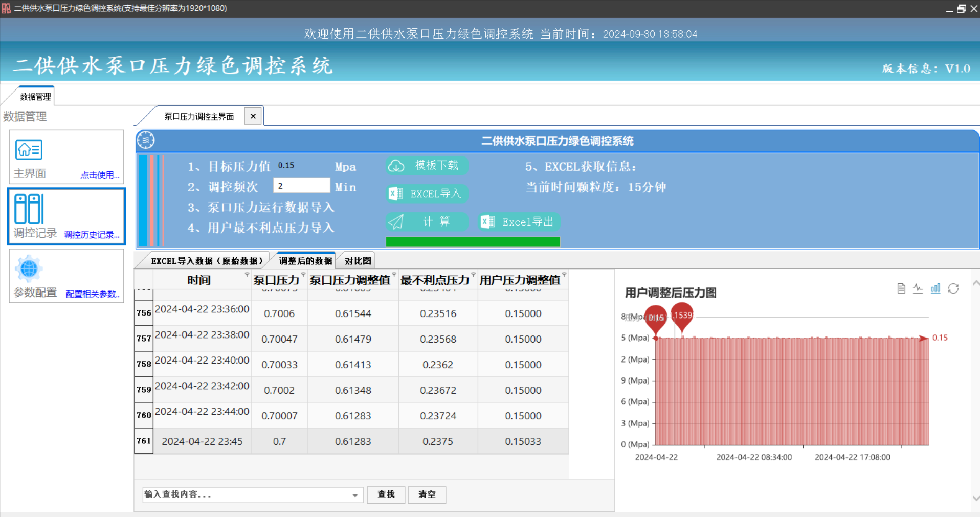Open filter on 用户压力调整值 column

[564, 275]
